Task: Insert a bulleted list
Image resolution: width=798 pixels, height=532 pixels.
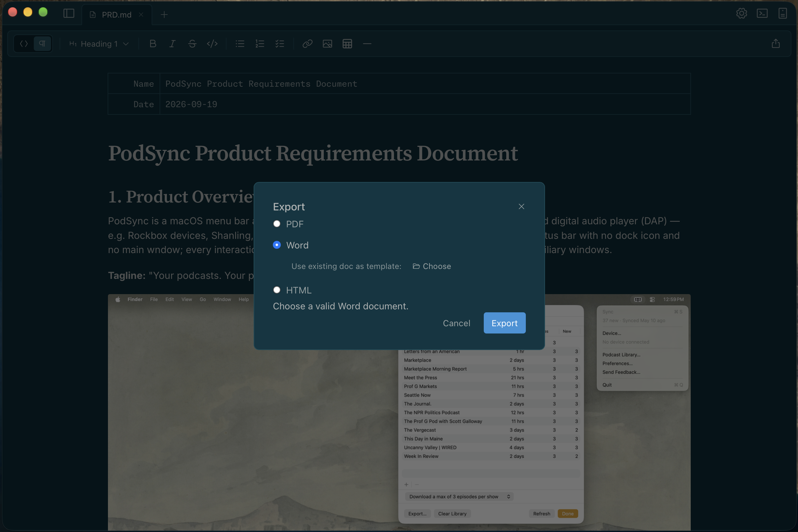Action: [x=240, y=43]
